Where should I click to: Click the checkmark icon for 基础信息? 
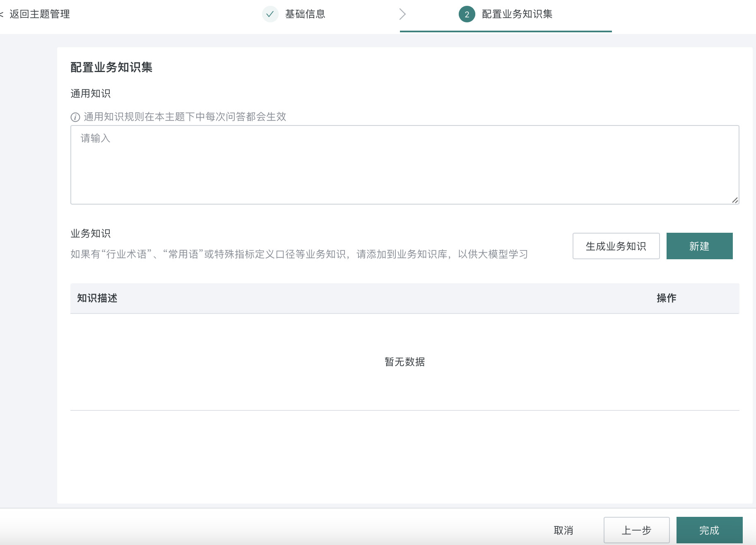click(x=270, y=14)
